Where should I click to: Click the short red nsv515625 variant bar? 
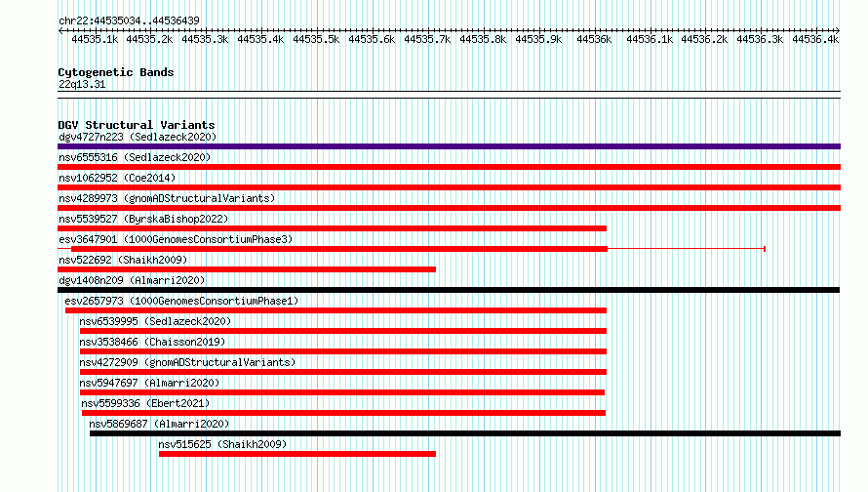[x=297, y=454]
